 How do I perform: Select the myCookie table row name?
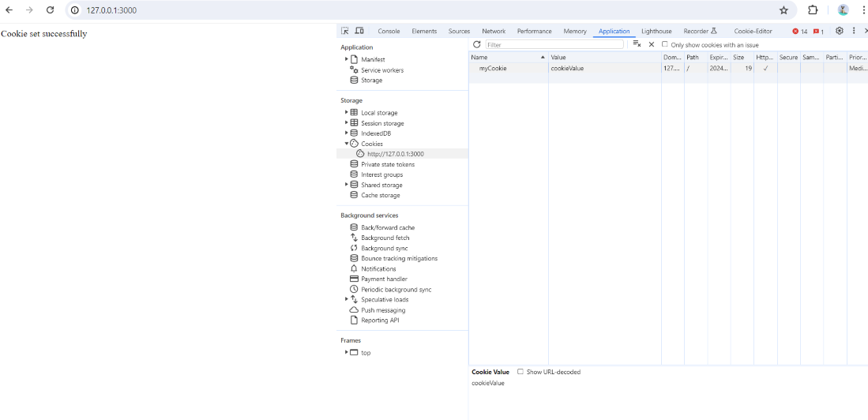point(493,69)
